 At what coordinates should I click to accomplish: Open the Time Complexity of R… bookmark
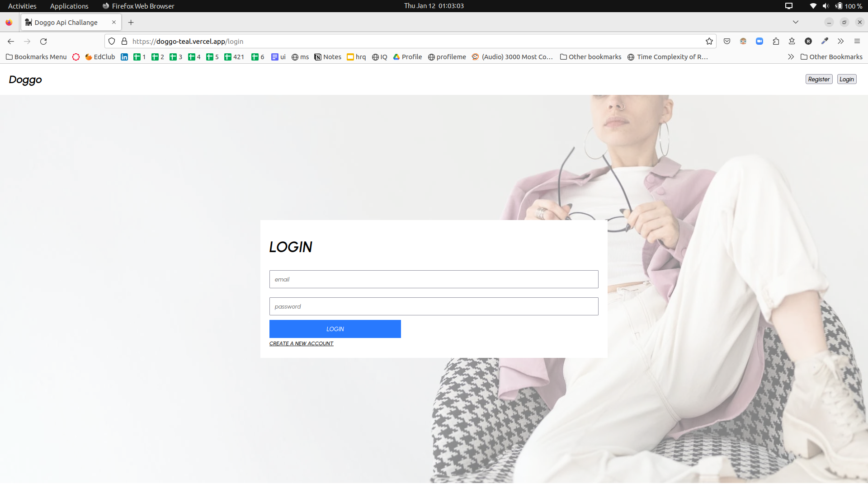pos(668,57)
